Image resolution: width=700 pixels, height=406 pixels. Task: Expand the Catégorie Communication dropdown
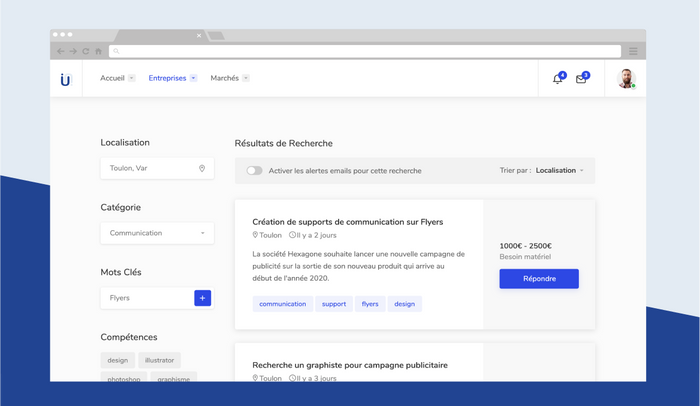point(157,233)
